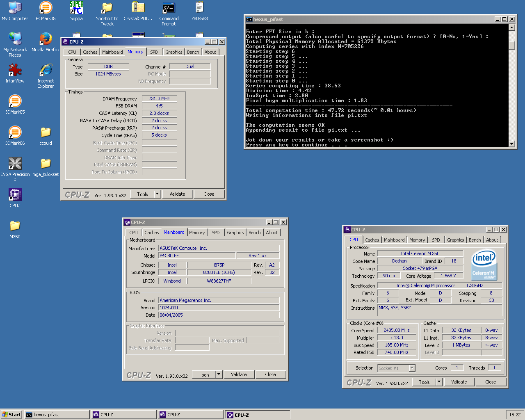Open Command Prompt desktop shortcut
This screenshot has height=420, width=525.
click(x=169, y=14)
